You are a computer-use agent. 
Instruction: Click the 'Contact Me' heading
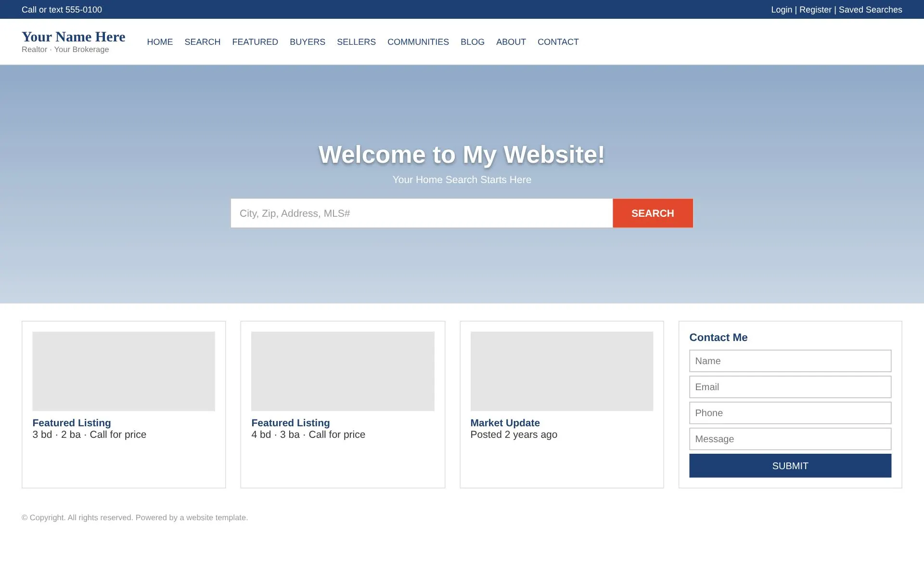(x=718, y=338)
